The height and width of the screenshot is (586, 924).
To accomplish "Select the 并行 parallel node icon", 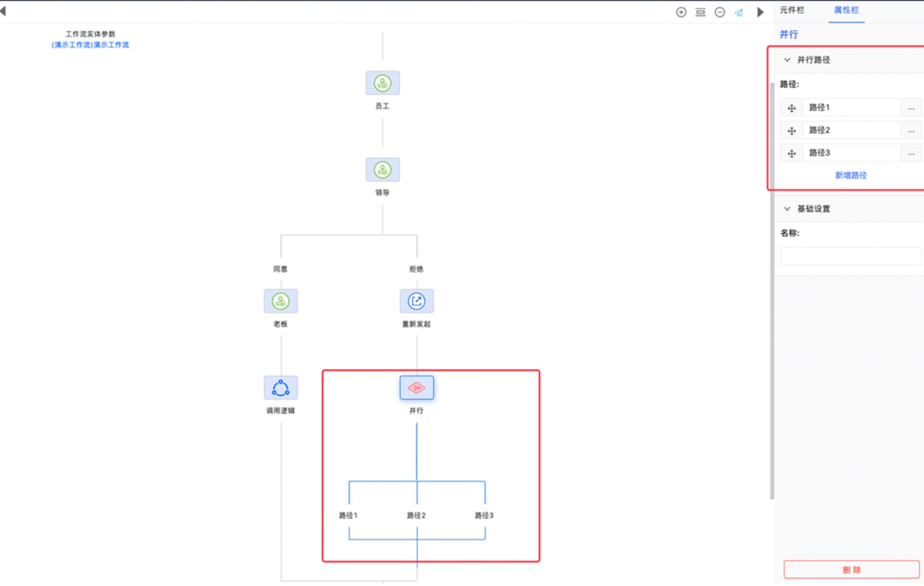I will click(416, 388).
